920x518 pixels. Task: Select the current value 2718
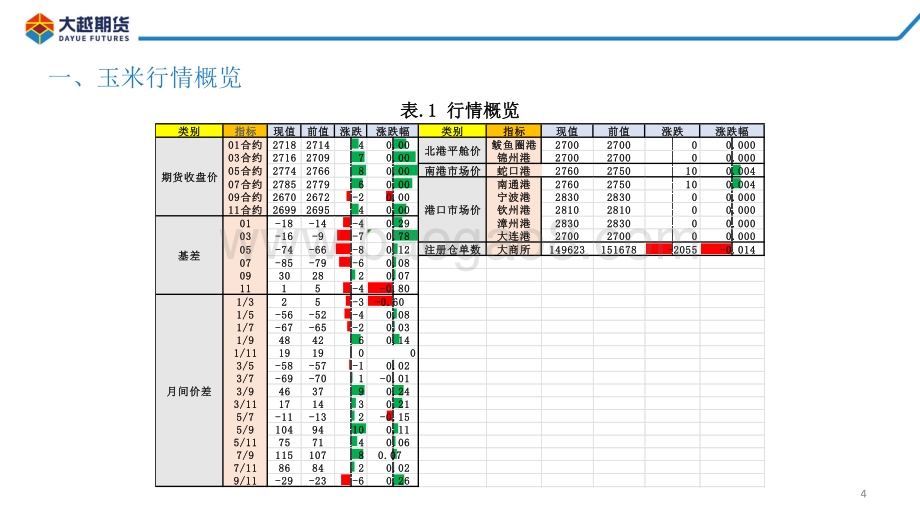285,145
